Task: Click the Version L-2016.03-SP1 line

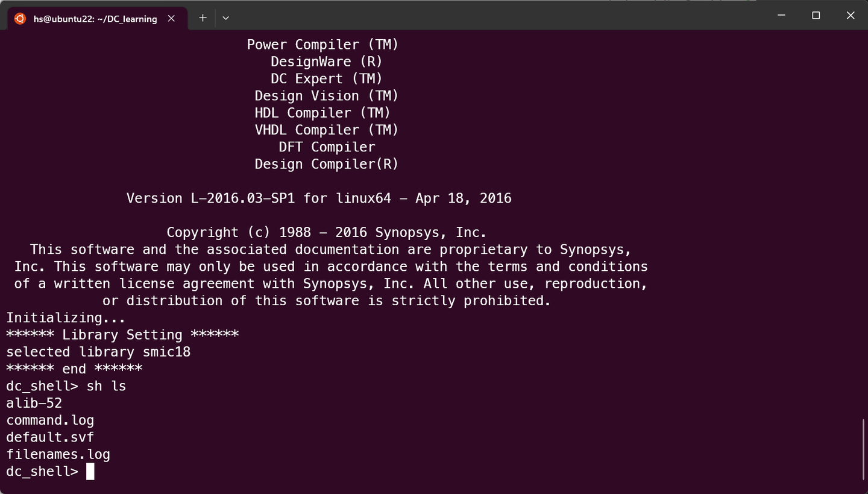Action: pos(318,198)
